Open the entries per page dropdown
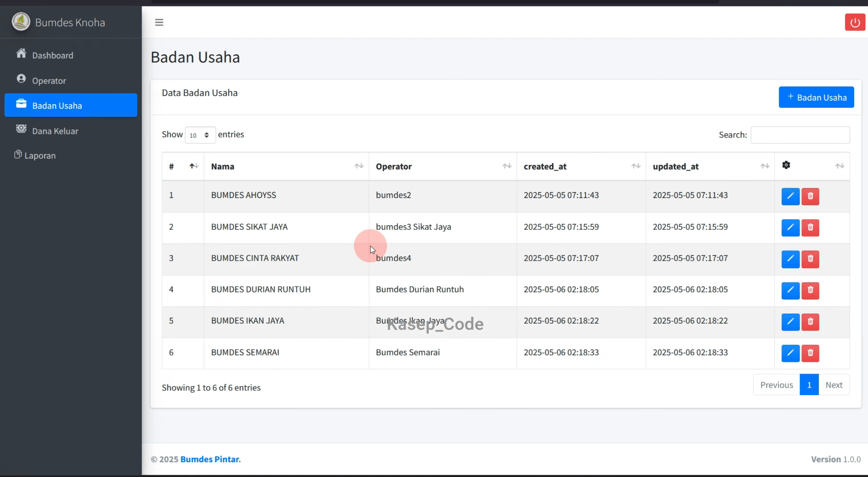 click(200, 135)
